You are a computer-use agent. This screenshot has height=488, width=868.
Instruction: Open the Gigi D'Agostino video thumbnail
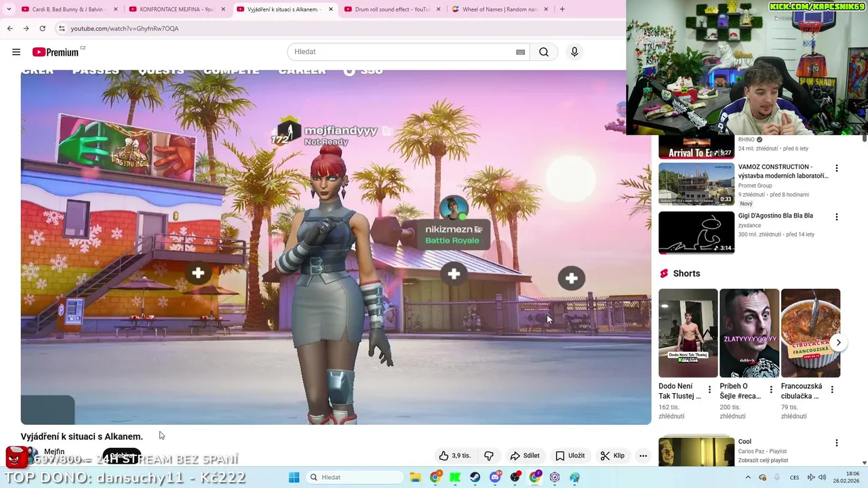pyautogui.click(x=696, y=232)
